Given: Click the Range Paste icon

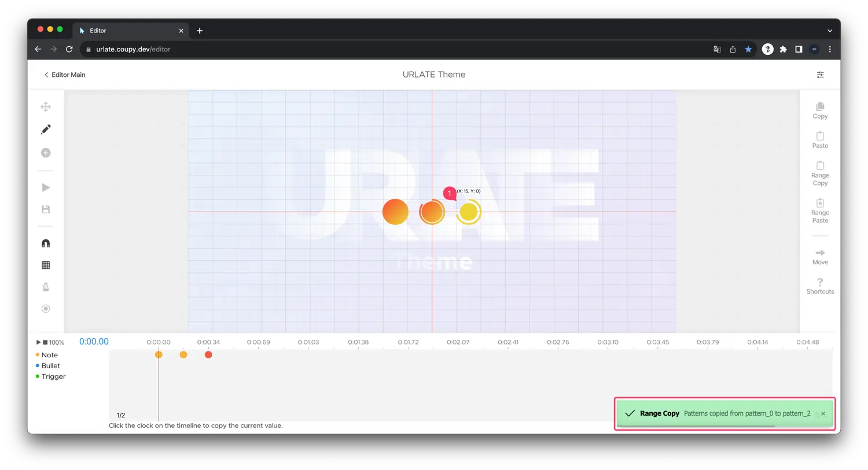Looking at the screenshot, I should coord(820,203).
